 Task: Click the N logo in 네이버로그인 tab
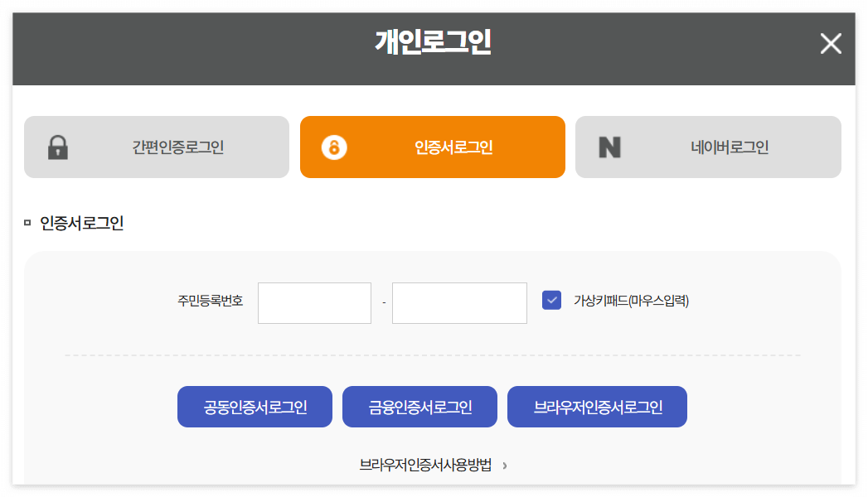(609, 147)
